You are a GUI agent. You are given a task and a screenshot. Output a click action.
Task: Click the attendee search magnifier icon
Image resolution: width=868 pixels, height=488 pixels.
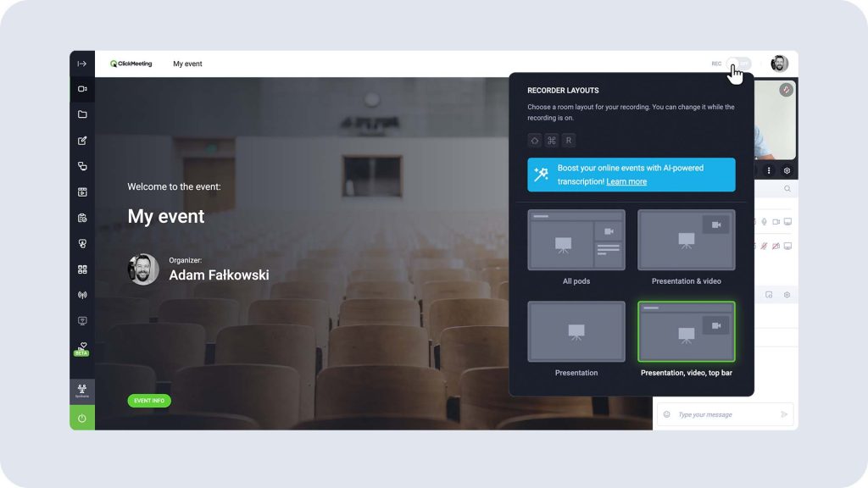coord(787,189)
